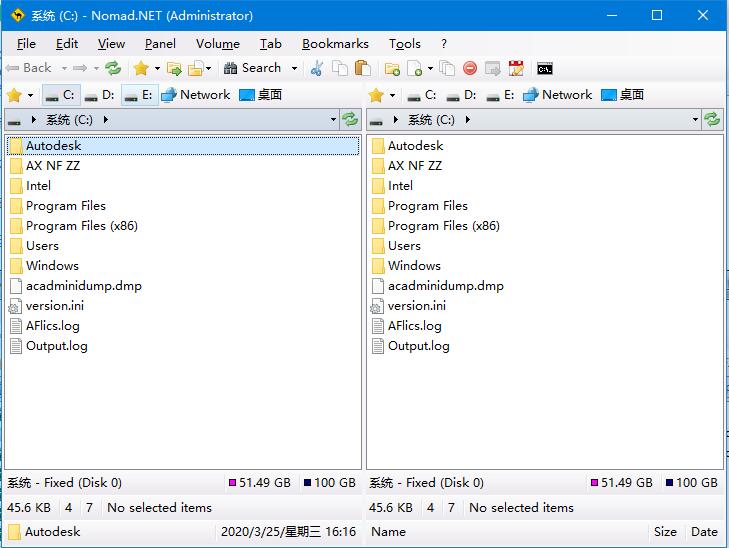
Task: Click the magenta 51.49 GB swatch in the right panel
Action: click(x=594, y=483)
